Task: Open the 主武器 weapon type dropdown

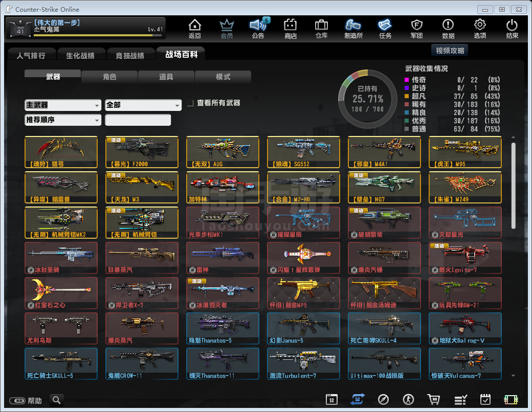Action: click(63, 105)
